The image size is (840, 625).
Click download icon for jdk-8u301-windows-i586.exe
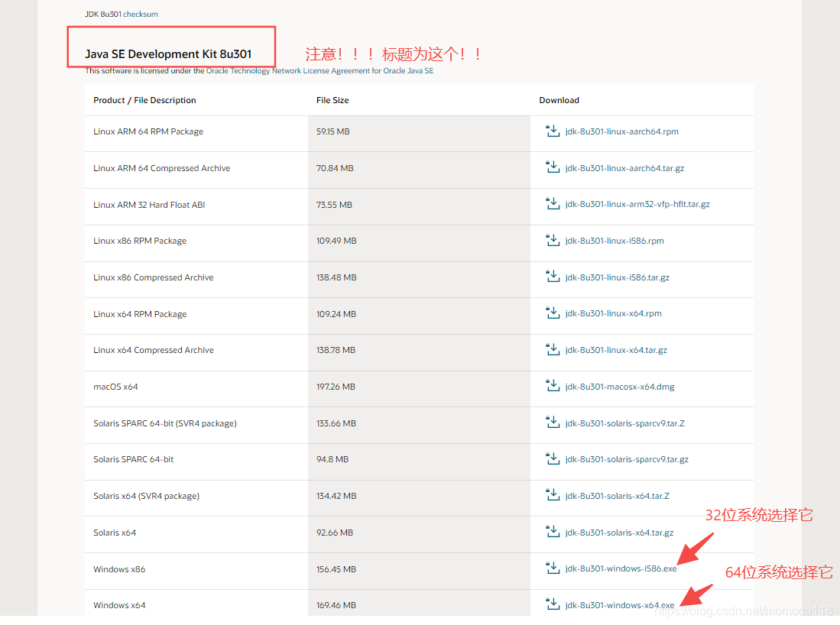click(553, 568)
